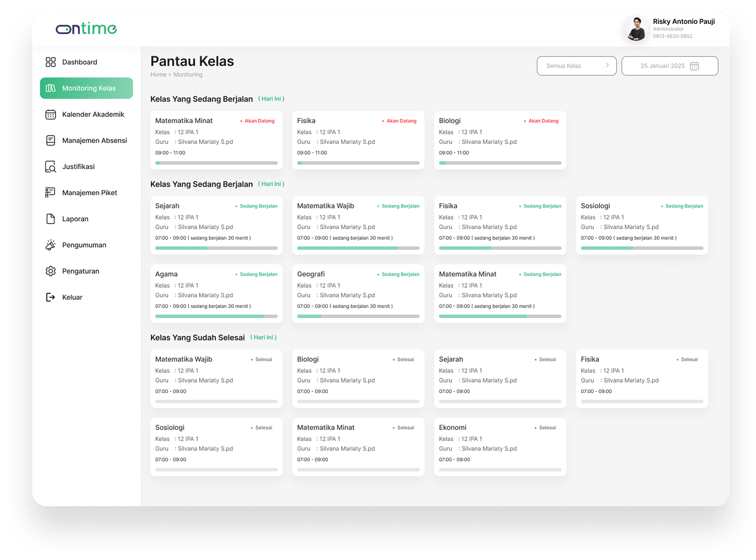Open the Pengumuman menu label
This screenshot has width=756, height=560.
pyautogui.click(x=84, y=245)
